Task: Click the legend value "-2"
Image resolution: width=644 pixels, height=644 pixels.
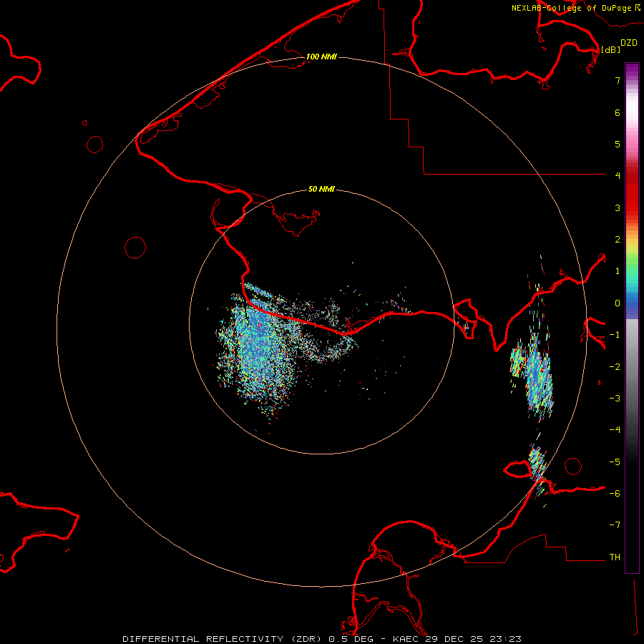Action: tap(615, 367)
